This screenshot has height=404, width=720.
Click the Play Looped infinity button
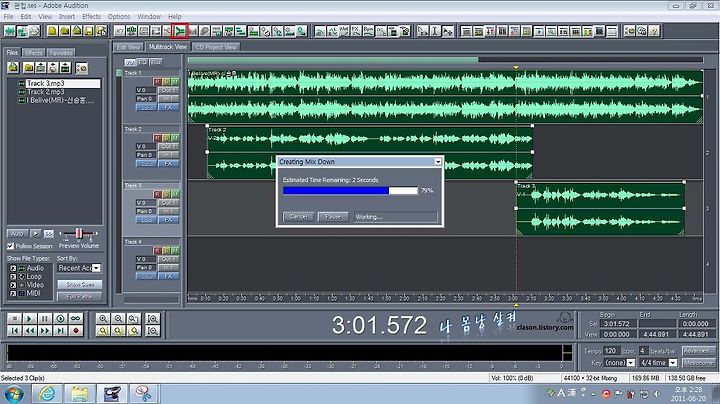pos(76,319)
